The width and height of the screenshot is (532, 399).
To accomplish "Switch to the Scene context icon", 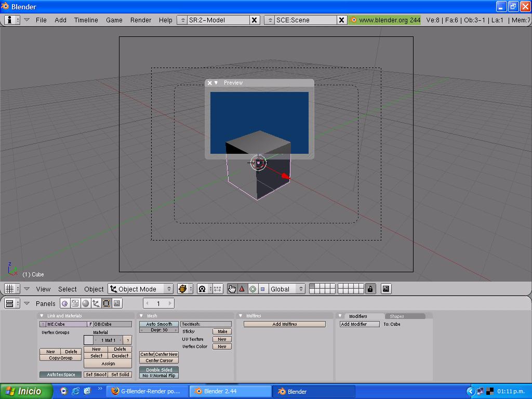I will click(117, 303).
